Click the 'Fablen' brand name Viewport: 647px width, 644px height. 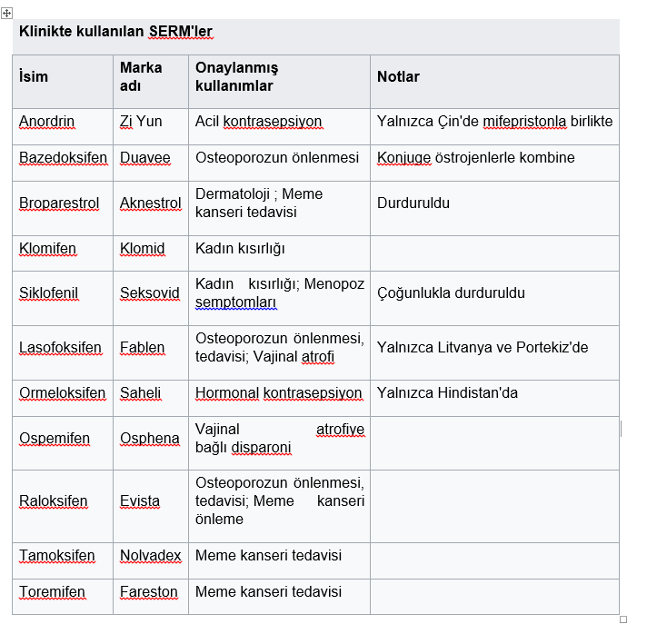(143, 347)
